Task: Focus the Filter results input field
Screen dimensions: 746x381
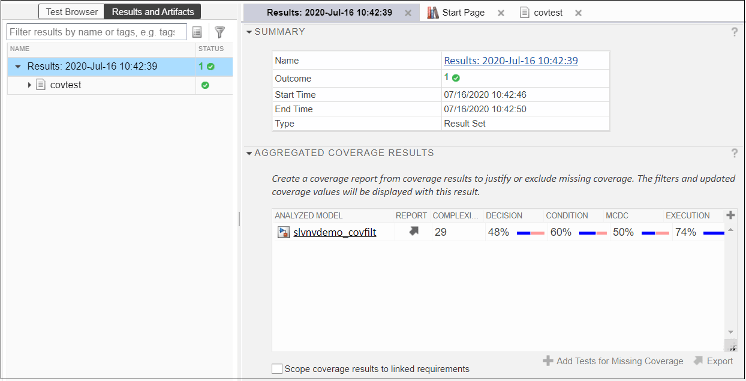Action: [97, 32]
